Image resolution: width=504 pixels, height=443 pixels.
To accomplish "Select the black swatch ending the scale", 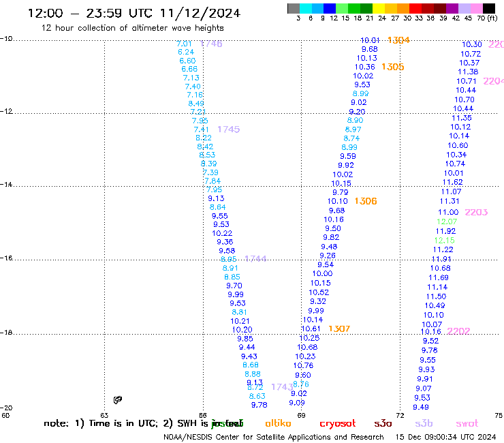I will click(x=488, y=8).
